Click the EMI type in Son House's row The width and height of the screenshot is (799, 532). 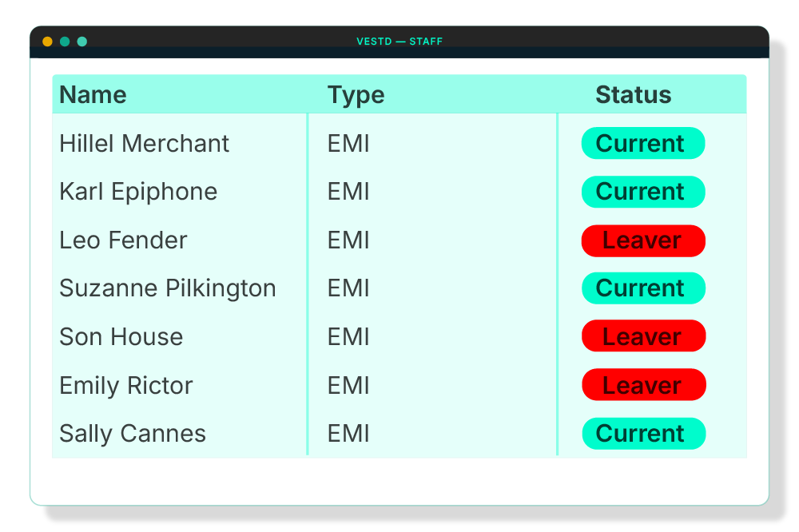[348, 337]
